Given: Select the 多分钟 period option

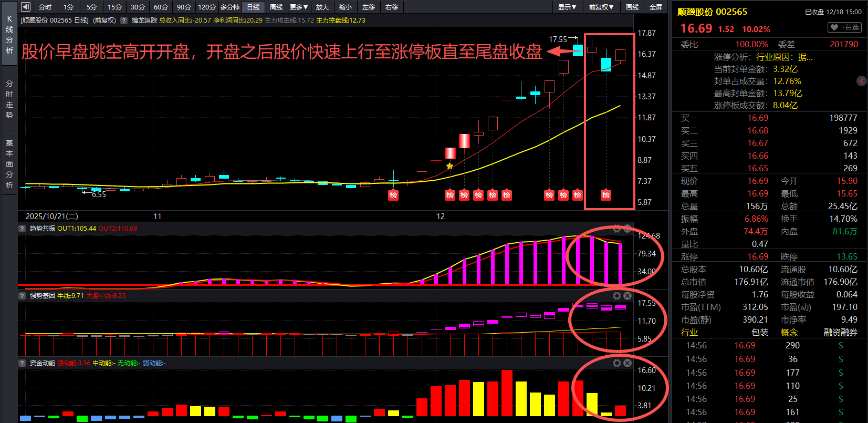Looking at the screenshot, I should (230, 7).
